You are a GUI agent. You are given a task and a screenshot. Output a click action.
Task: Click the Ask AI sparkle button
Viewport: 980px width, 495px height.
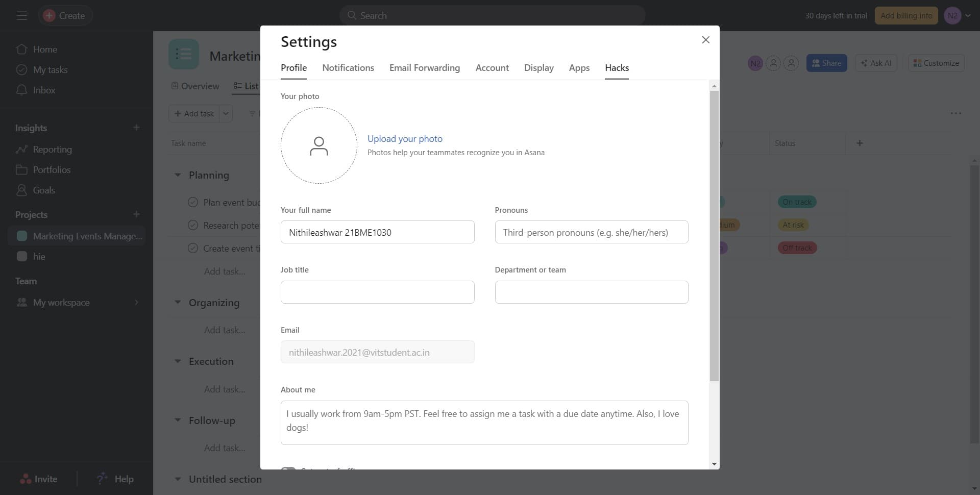point(875,63)
